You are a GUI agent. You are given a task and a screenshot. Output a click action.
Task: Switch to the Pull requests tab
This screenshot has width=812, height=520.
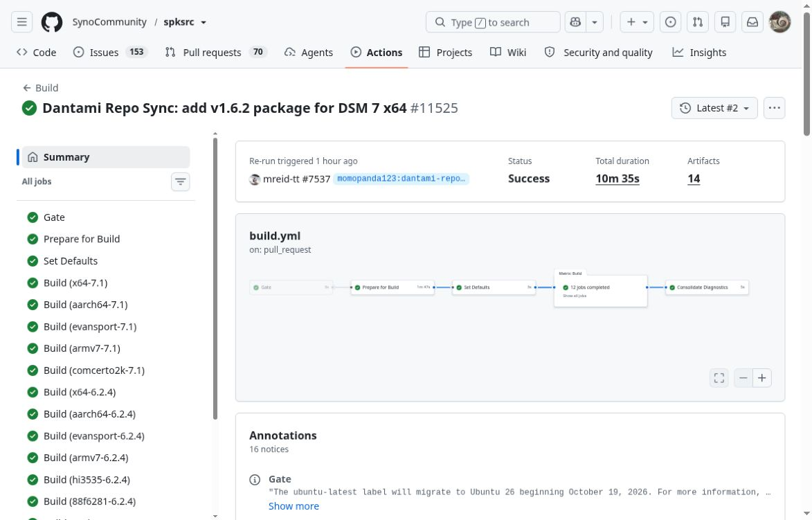coord(216,53)
